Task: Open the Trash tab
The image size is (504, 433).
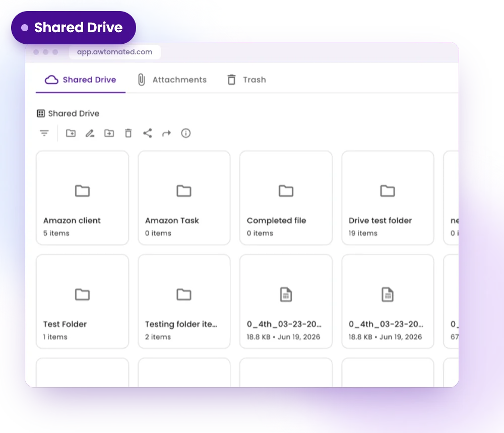Action: [246, 80]
